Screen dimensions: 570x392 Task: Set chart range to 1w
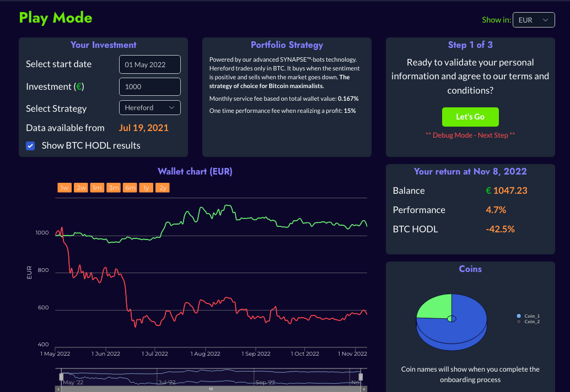pos(64,188)
